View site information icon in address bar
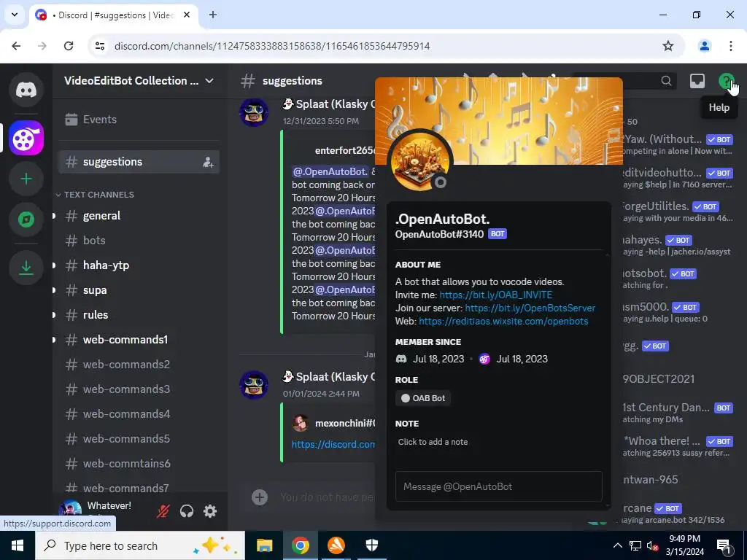Viewport: 747px width, 560px height. pos(100,46)
